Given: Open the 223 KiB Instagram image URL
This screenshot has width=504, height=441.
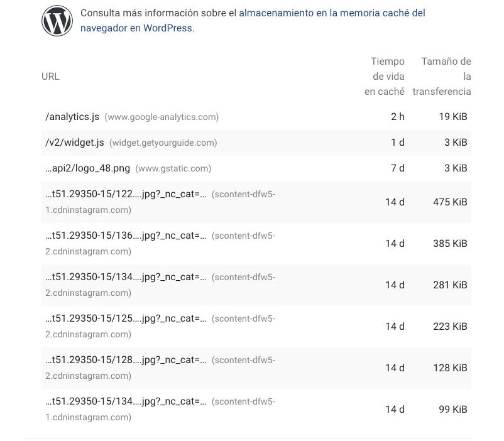Looking at the screenshot, I should coord(126,319).
